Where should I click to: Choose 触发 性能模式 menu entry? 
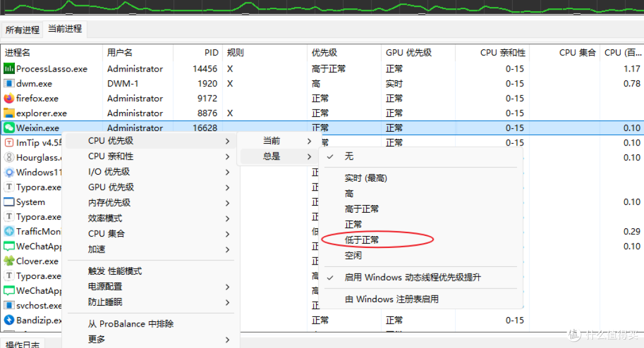pyautogui.click(x=151, y=271)
